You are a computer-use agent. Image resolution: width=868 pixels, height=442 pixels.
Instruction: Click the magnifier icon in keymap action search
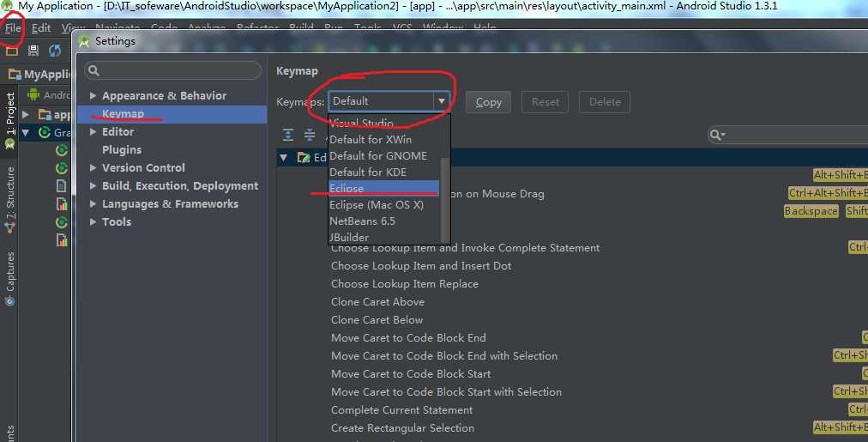tap(717, 135)
